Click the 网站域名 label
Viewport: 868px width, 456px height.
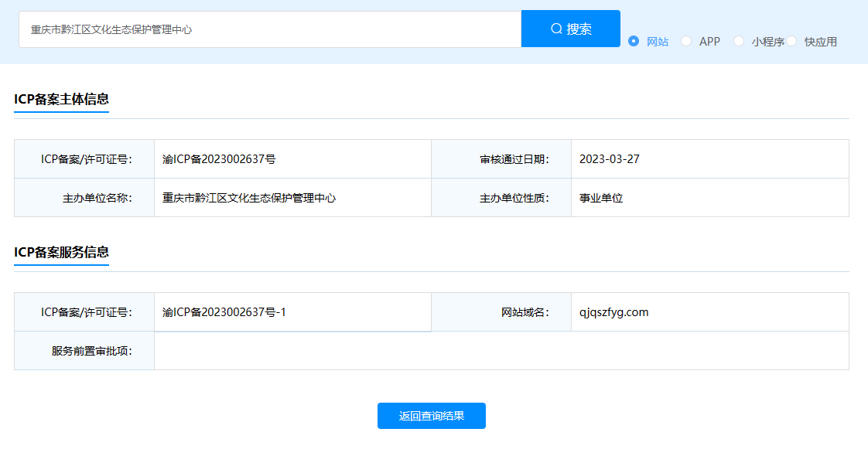click(525, 312)
